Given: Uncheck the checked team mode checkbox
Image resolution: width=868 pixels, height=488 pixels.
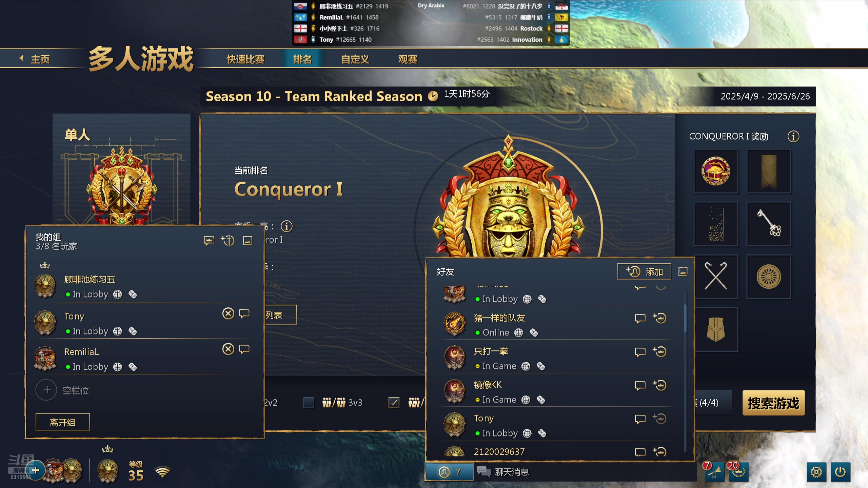Looking at the screenshot, I should (x=394, y=403).
